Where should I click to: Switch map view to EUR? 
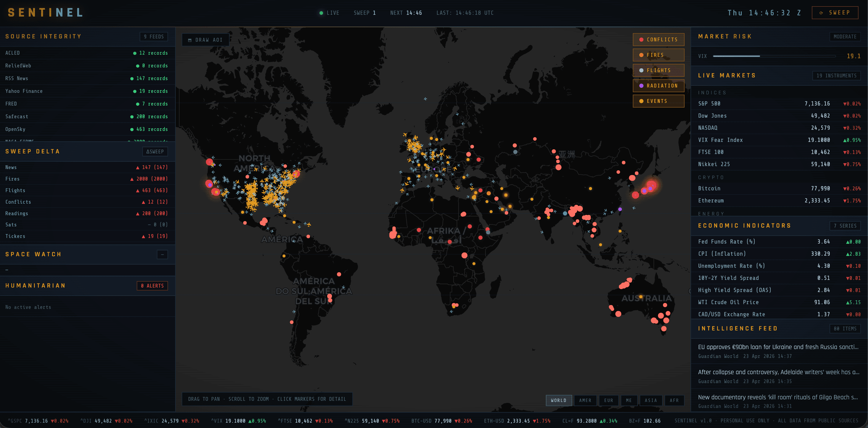pos(608,401)
